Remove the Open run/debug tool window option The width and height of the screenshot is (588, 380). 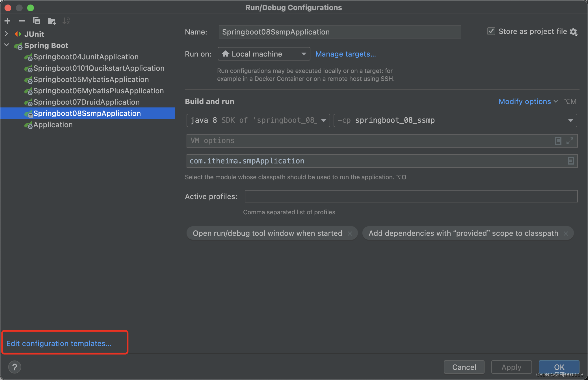pos(350,234)
